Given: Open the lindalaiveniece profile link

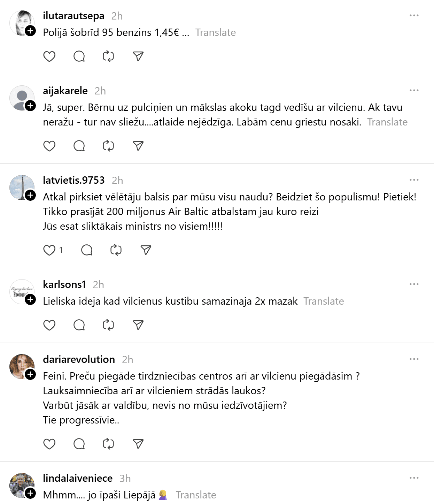Looking at the screenshot, I should click(78, 478).
